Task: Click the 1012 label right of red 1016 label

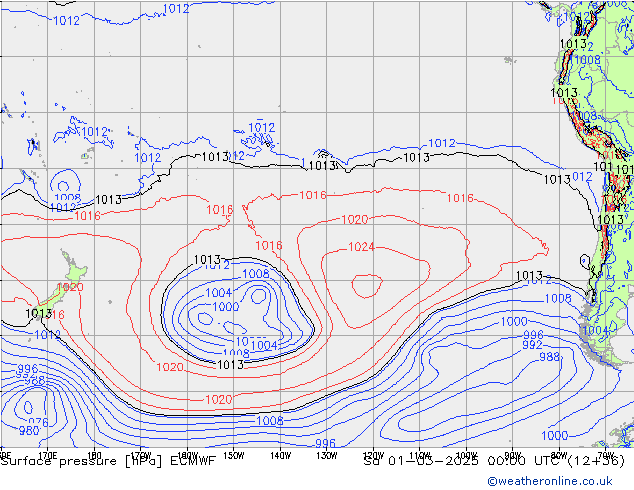Action: point(583,177)
